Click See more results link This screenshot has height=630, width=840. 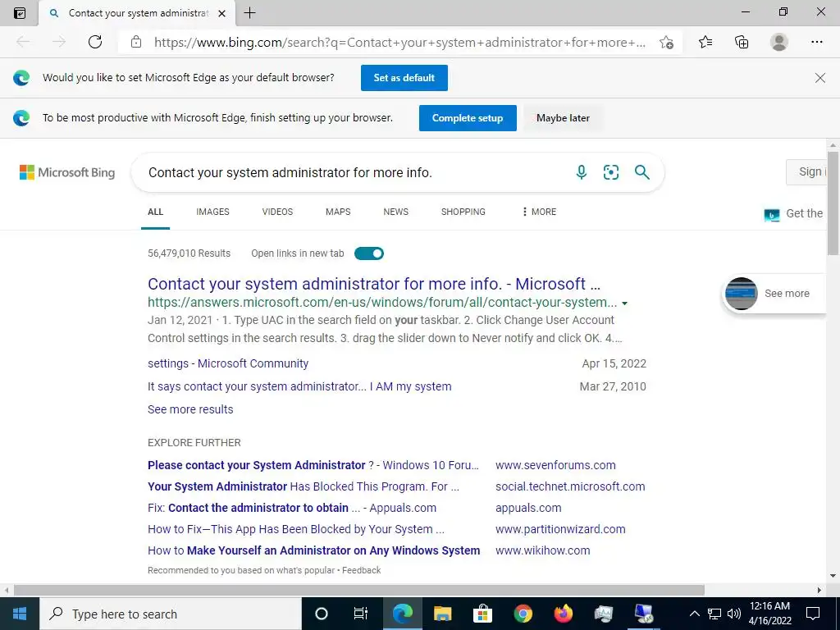coord(190,409)
